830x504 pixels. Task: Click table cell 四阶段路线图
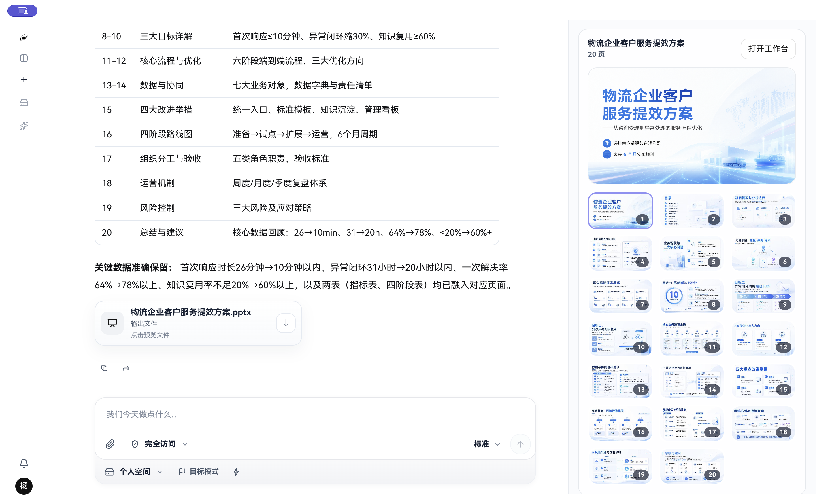(x=166, y=134)
